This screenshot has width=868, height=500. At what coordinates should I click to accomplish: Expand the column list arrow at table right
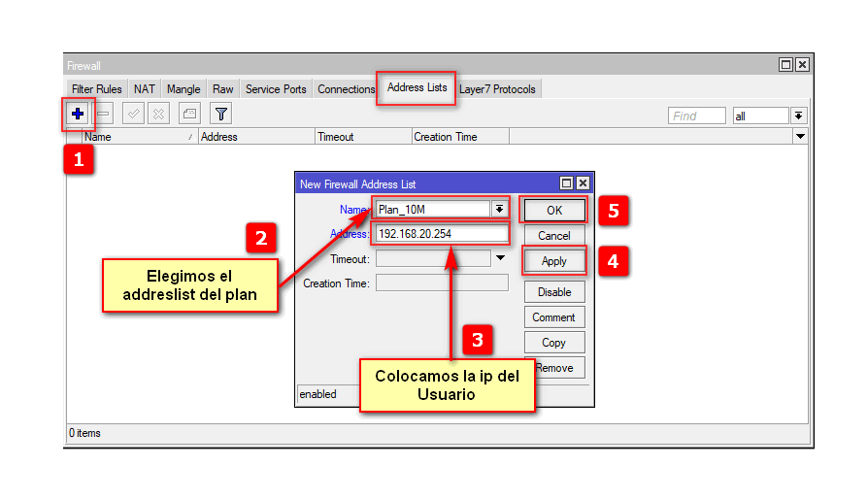pos(800,137)
